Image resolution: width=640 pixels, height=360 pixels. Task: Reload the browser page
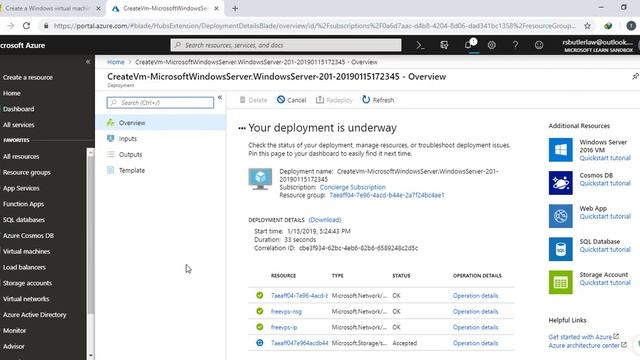(27, 26)
